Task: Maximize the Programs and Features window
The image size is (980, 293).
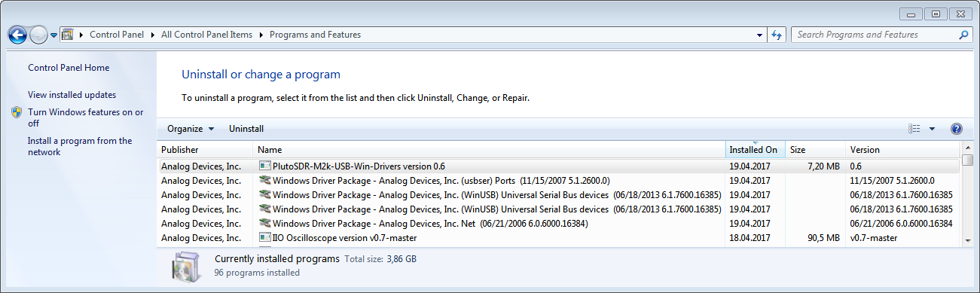Action: tap(936, 14)
